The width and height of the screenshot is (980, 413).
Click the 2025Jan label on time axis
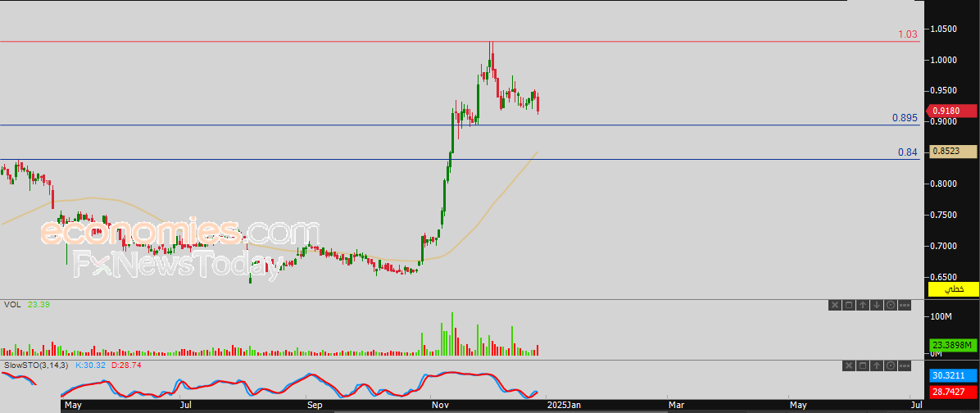tap(565, 406)
